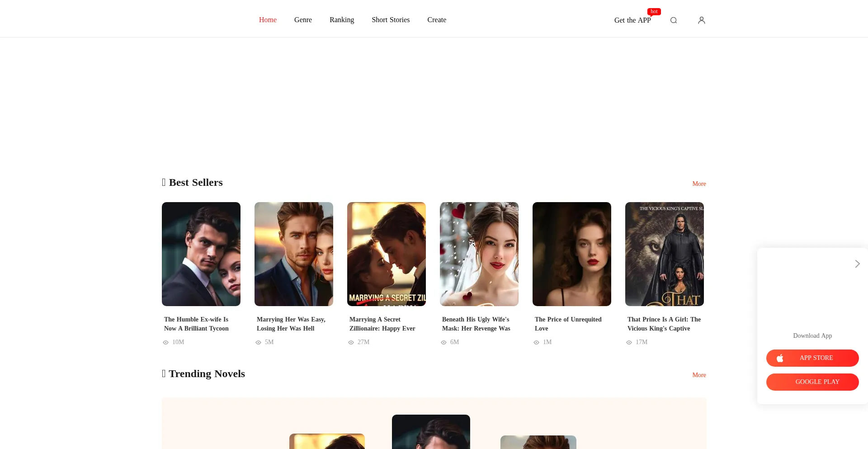Click the Apple logo on App Store button

[x=780, y=358]
